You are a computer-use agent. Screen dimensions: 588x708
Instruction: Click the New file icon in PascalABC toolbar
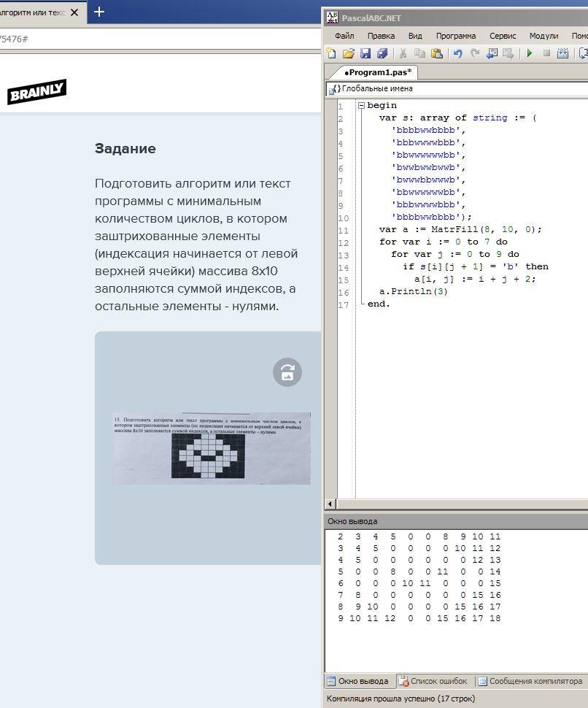click(331, 53)
